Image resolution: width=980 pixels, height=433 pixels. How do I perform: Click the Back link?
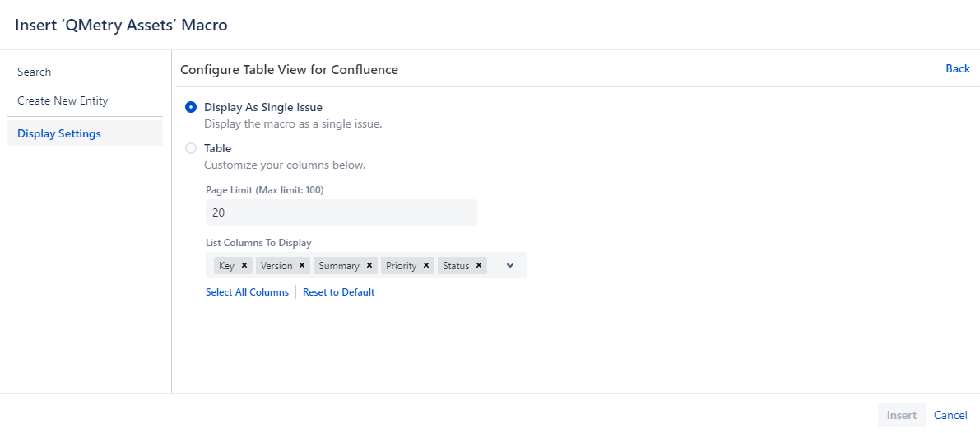click(958, 68)
